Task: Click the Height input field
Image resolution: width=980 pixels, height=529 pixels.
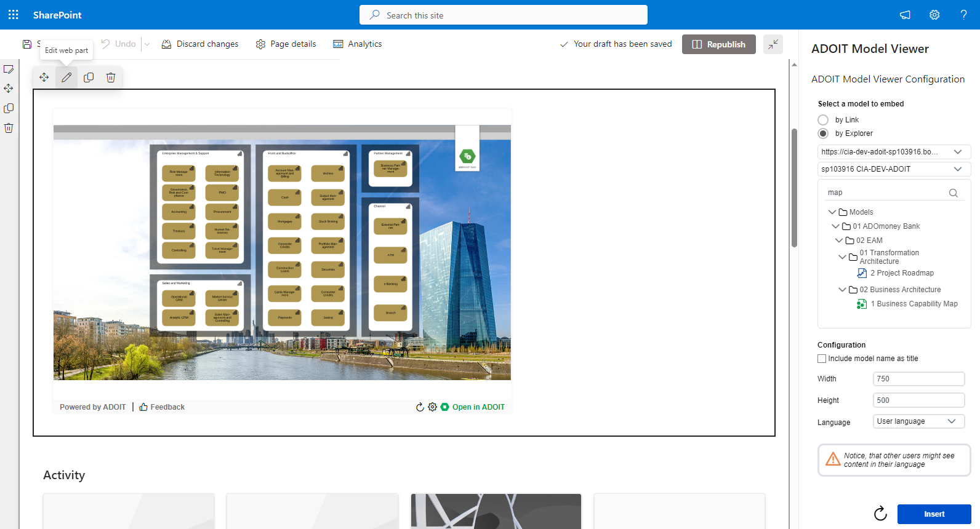Action: (918, 400)
